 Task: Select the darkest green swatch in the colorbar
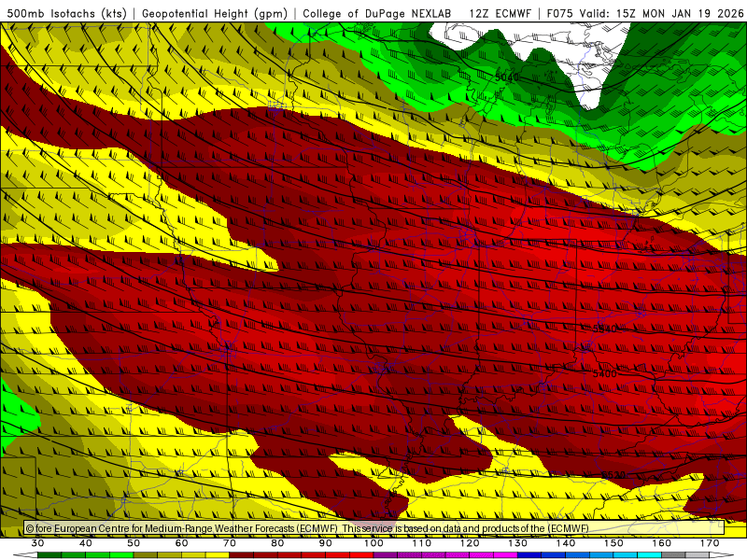coord(49,555)
